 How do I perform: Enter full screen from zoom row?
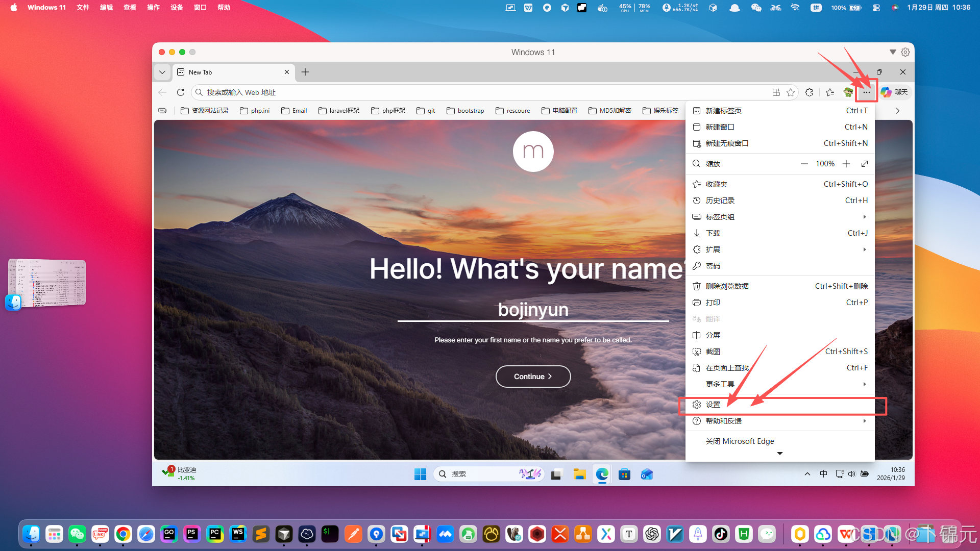click(x=865, y=164)
